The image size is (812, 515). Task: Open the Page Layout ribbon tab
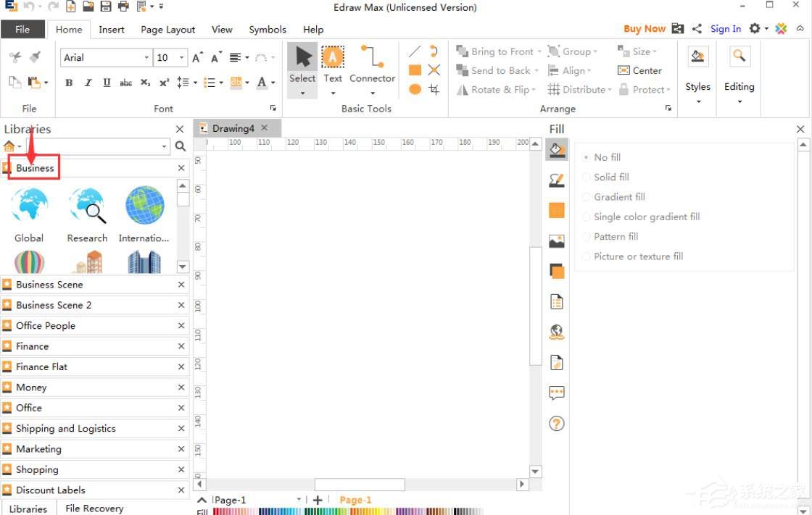click(167, 30)
